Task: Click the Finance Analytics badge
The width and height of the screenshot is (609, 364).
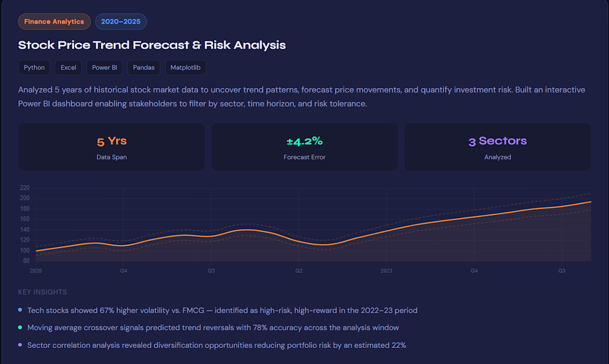Action: tap(54, 22)
